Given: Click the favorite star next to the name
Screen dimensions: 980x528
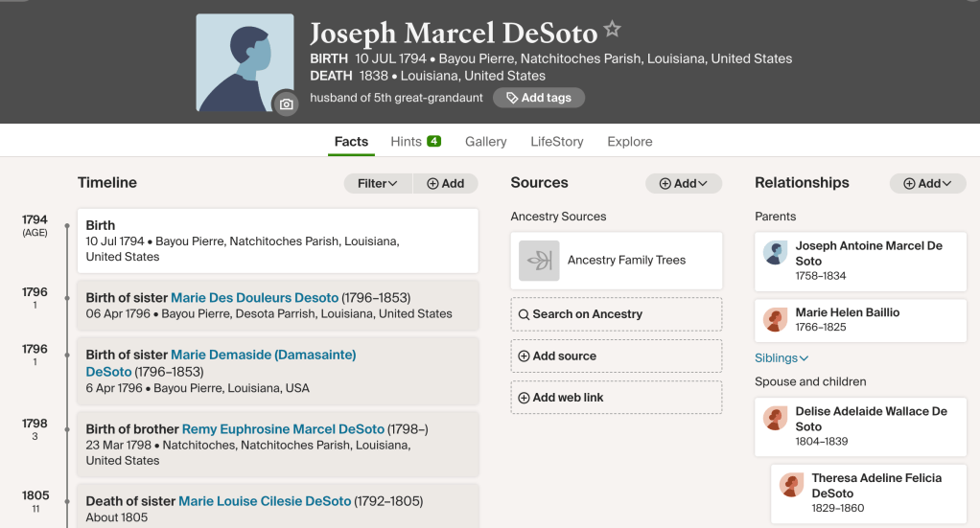Looking at the screenshot, I should coord(613,31).
